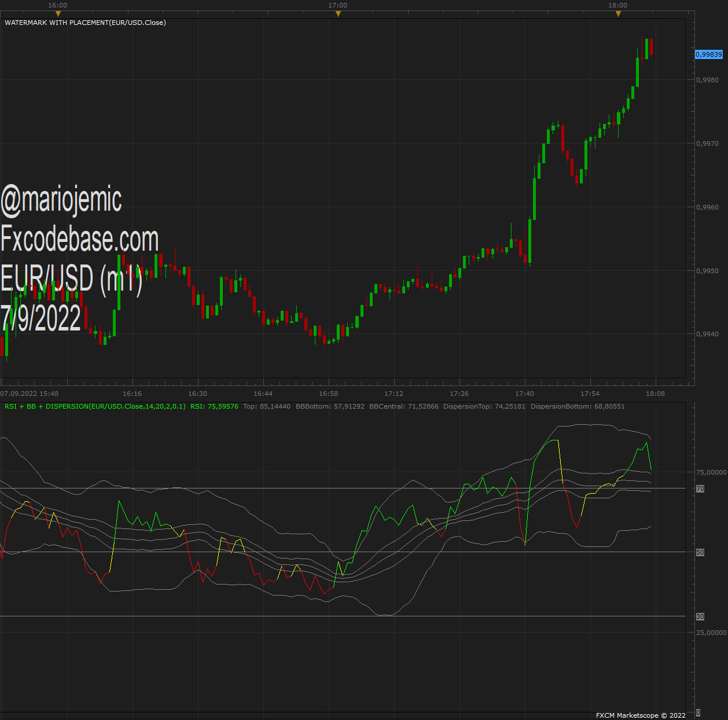
Task: Click the 17:00 hour marker triangle
Action: pos(338,14)
